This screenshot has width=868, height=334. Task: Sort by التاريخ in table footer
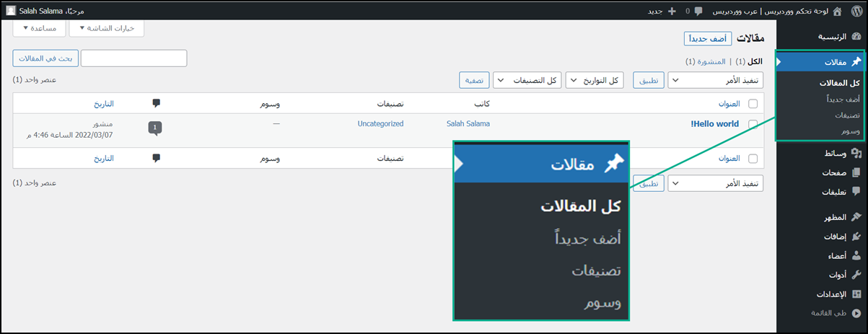(103, 159)
